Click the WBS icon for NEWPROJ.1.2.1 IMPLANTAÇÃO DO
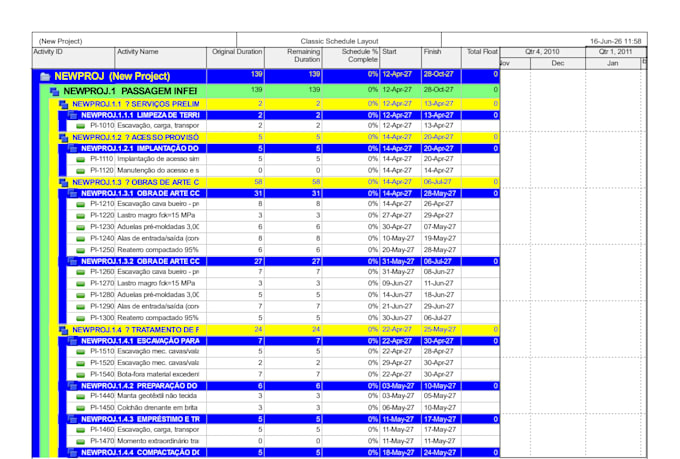680x459 pixels. click(x=72, y=149)
